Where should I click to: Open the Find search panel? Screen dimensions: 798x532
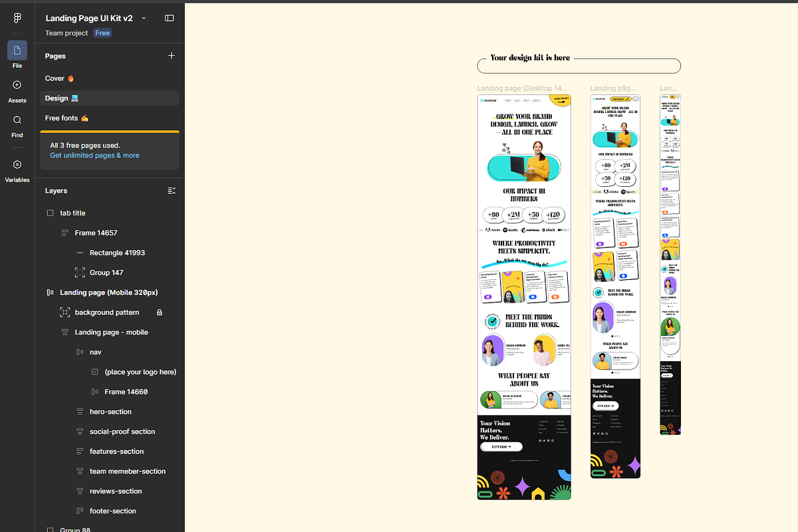point(17,126)
